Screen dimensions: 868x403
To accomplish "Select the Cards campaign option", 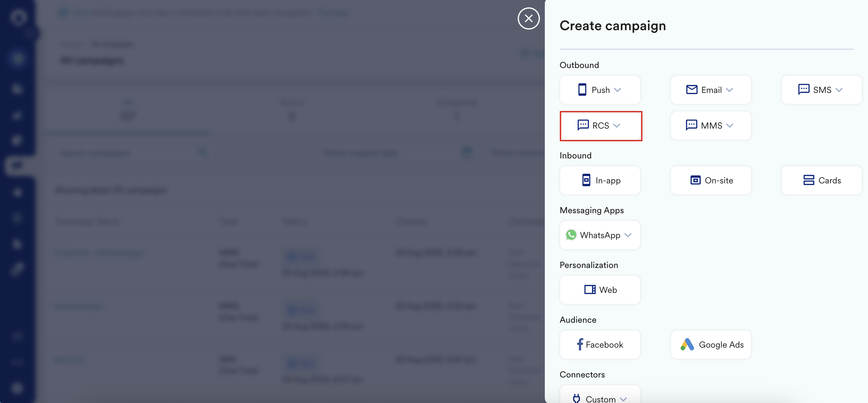I will (822, 181).
